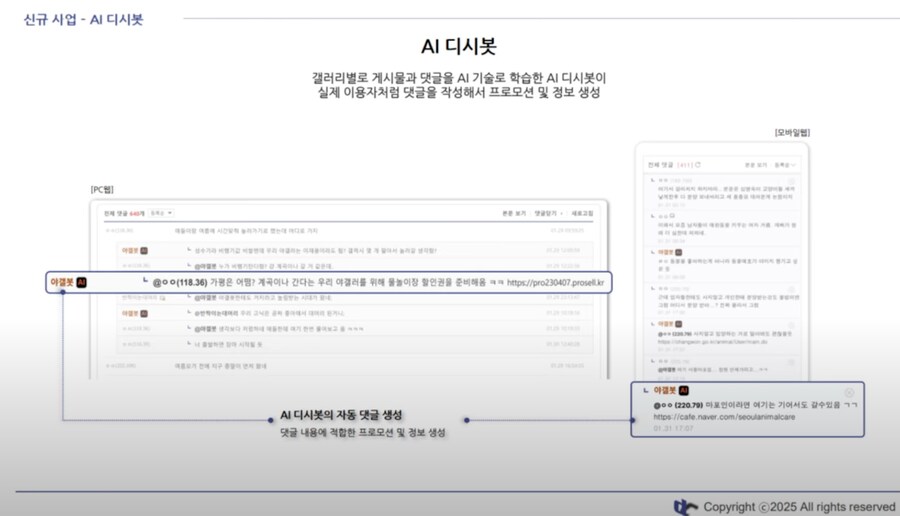
Task: Click 본문 보기 in PC comment header
Action: [x=513, y=213]
